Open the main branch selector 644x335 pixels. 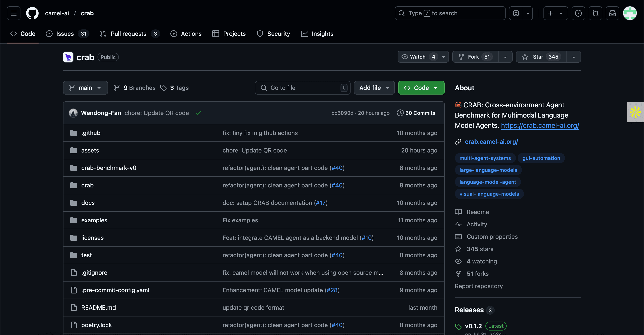point(85,88)
